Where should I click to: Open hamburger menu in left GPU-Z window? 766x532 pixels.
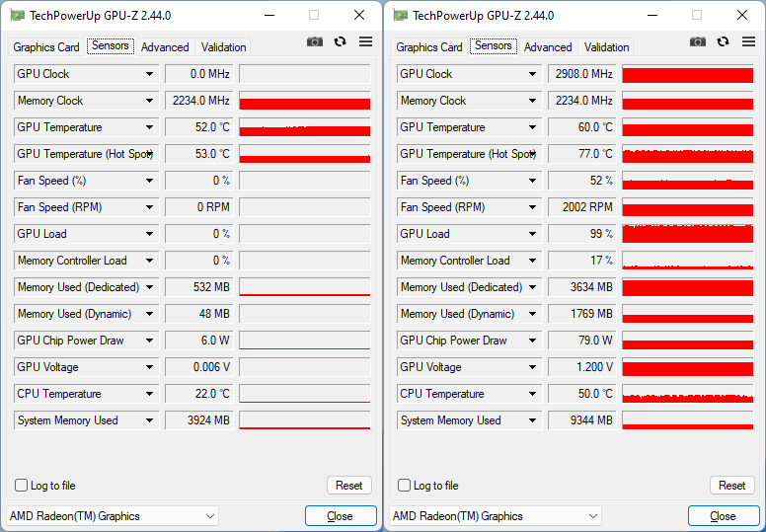tap(365, 42)
